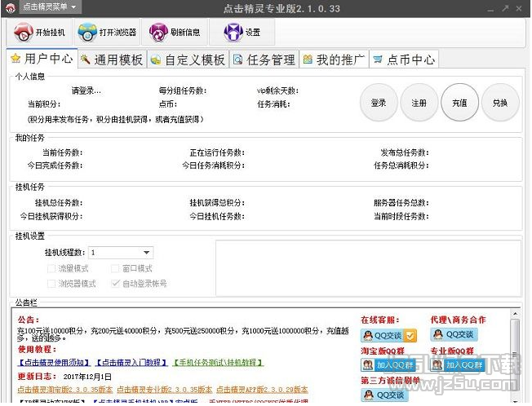The height and width of the screenshot is (406, 532).
Task: Click 加入QQ群 under 淘宝版QQ群
Action: click(388, 365)
